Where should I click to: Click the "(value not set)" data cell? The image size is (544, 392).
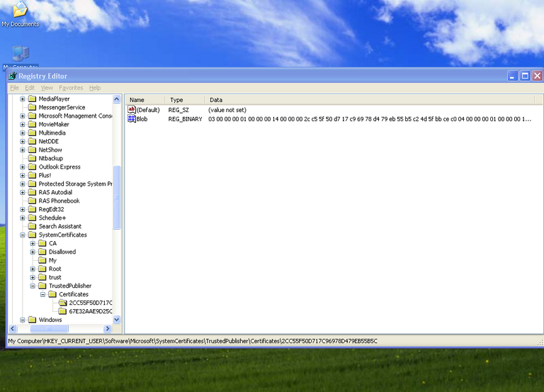(x=227, y=110)
